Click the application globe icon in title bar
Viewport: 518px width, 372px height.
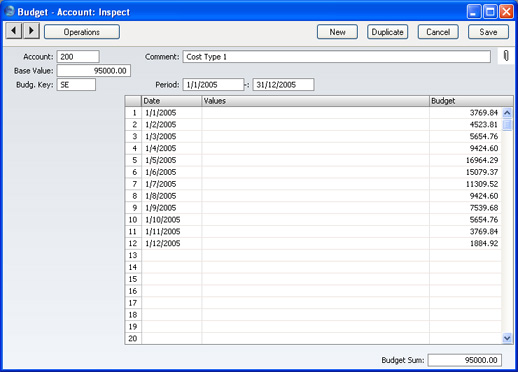pyautogui.click(x=10, y=11)
